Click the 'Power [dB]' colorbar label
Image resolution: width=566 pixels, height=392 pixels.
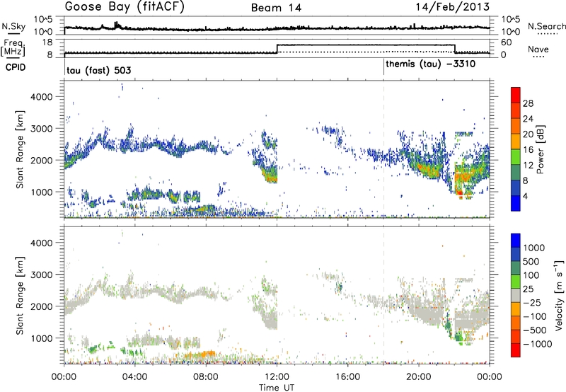(541, 149)
